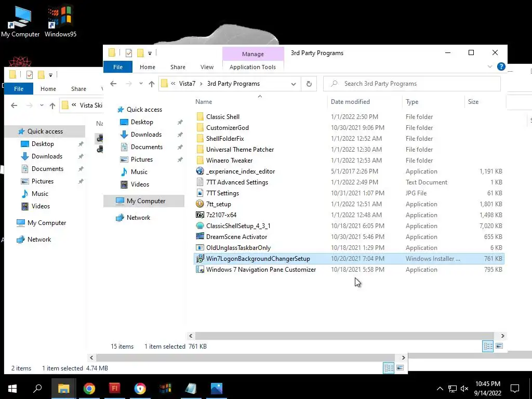Image resolution: width=532 pixels, height=399 pixels.
Task: Open Adobe Flash from taskbar
Action: 115,388
